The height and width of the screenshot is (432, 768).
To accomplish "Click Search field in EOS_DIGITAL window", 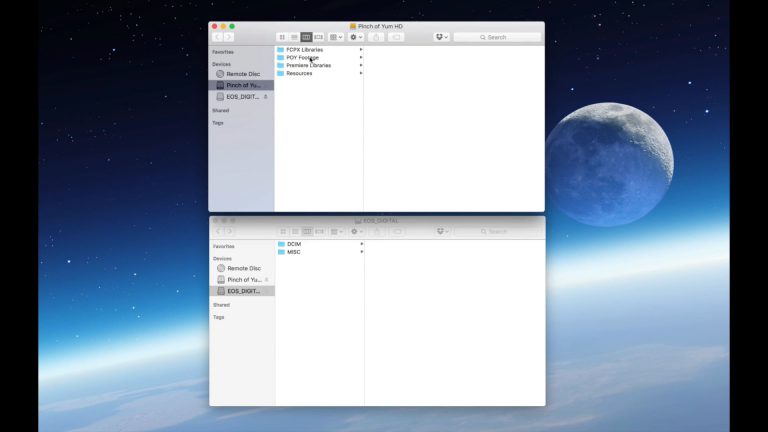I will click(x=498, y=231).
